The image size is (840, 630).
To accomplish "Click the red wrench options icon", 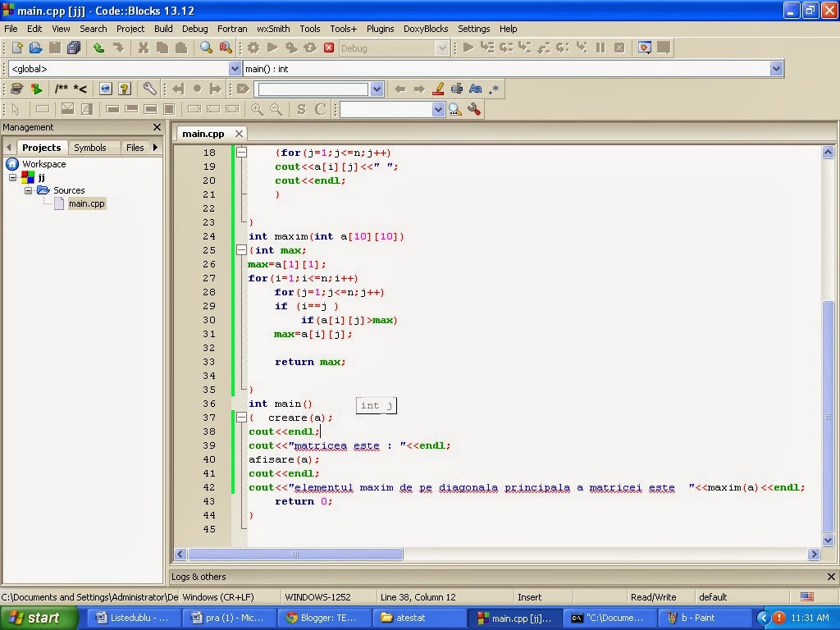I will tap(474, 109).
